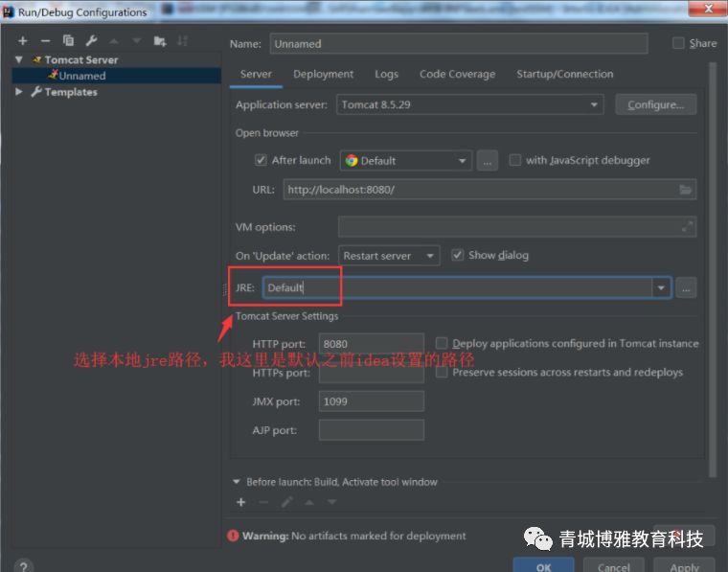Open help with question mark button
Image resolution: width=728 pixels, height=572 pixels.
(24, 566)
